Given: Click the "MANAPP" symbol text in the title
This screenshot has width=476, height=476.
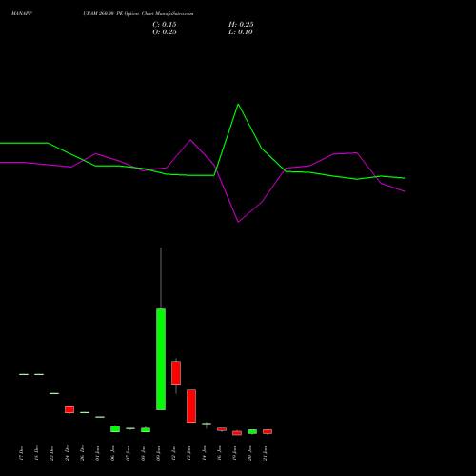Looking at the screenshot, I should tap(22, 14).
